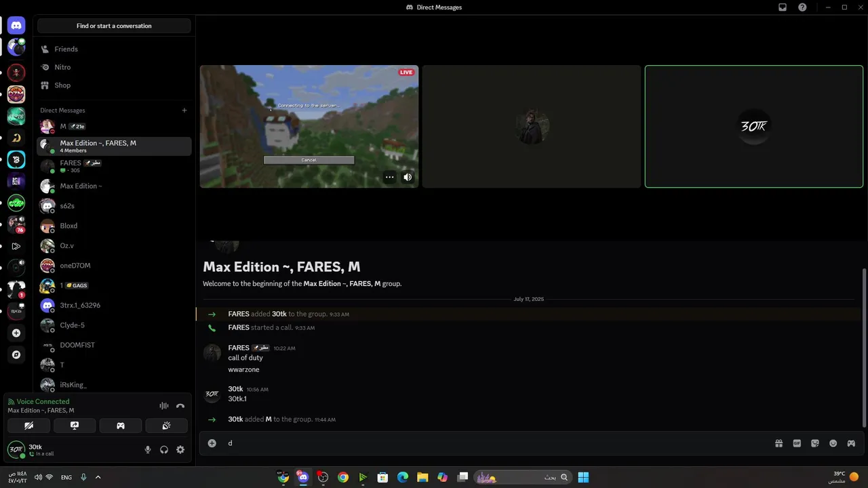Open volume control in system tray
868x488 pixels.
click(x=38, y=477)
